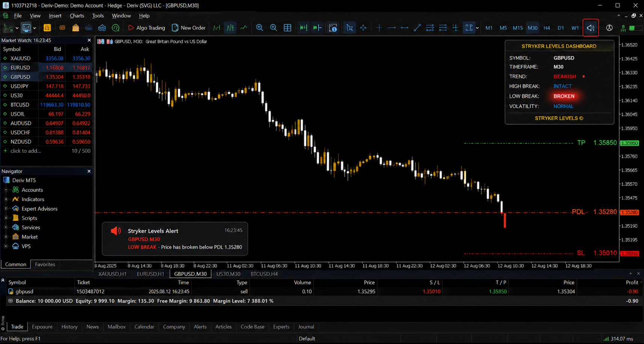Click the speaker icon in Stryker alert
644x344 pixels.
[x=116, y=231]
